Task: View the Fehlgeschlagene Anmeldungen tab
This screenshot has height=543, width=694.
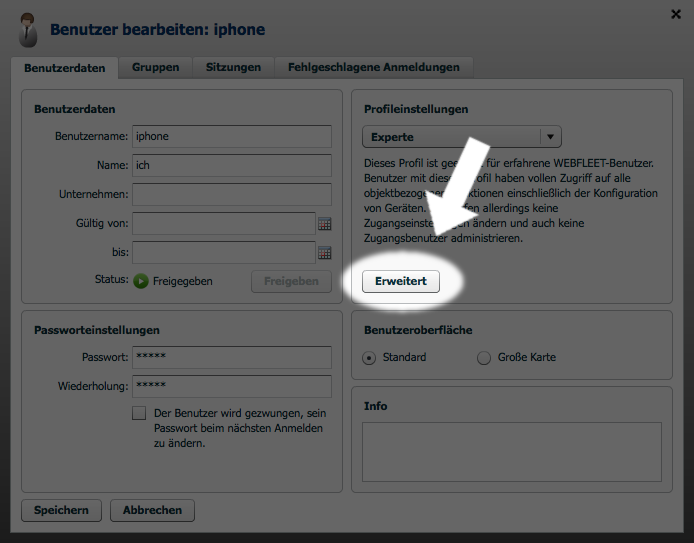Action: click(x=373, y=67)
